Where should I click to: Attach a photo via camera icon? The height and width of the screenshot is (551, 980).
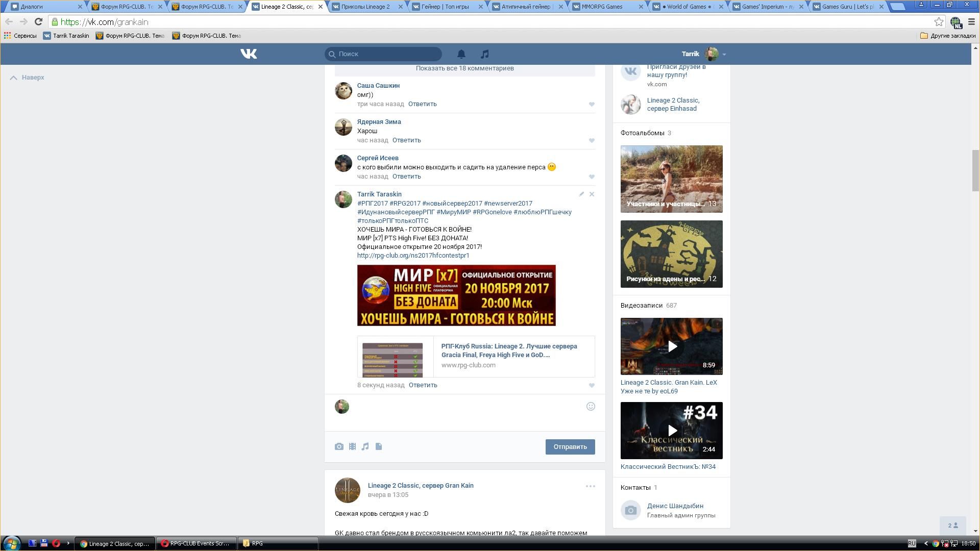(x=339, y=447)
